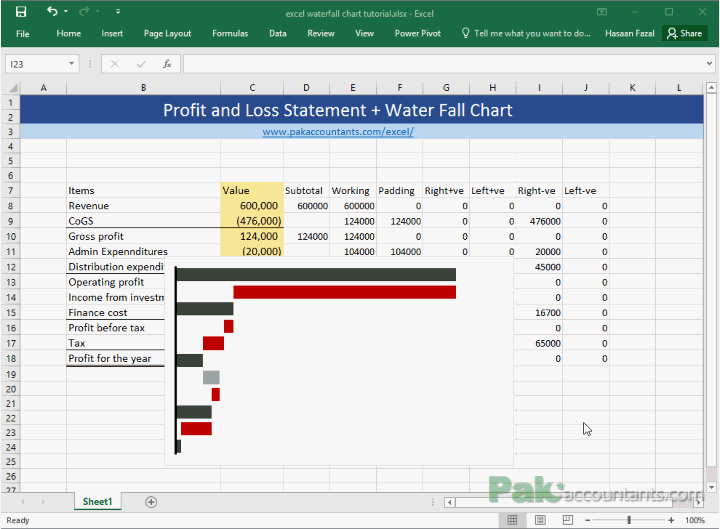The width and height of the screenshot is (720, 529).
Task: Click vertical scrollbar down arrow
Action: point(711,487)
